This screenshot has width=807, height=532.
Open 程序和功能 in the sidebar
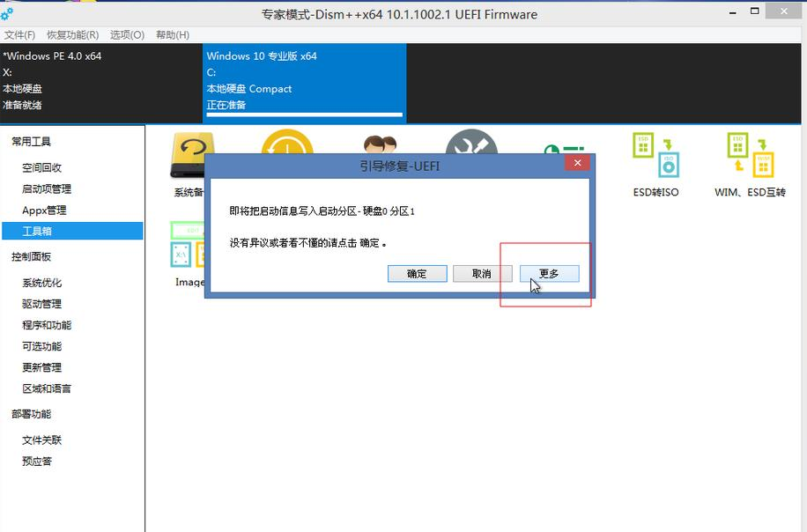[47, 325]
